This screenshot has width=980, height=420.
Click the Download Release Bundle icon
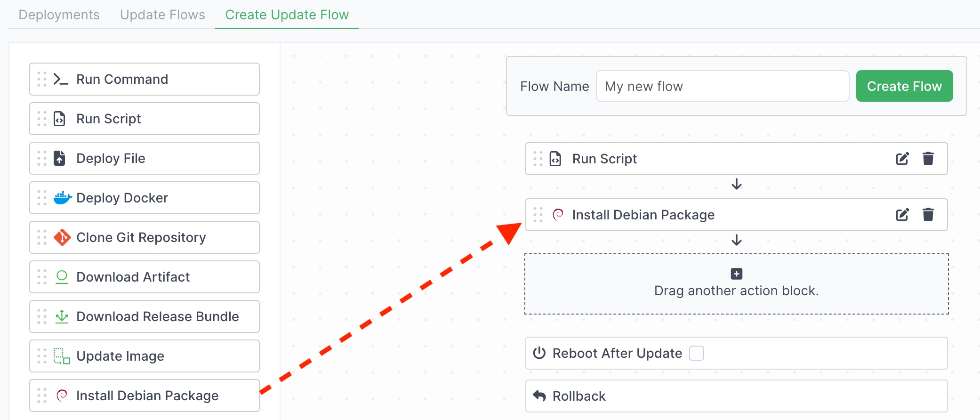(x=62, y=316)
